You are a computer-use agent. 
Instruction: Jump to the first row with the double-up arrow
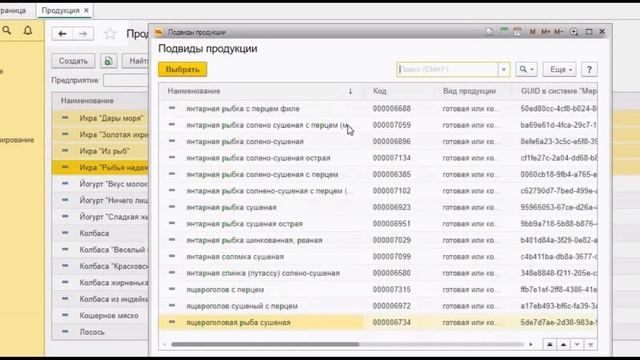point(550,345)
